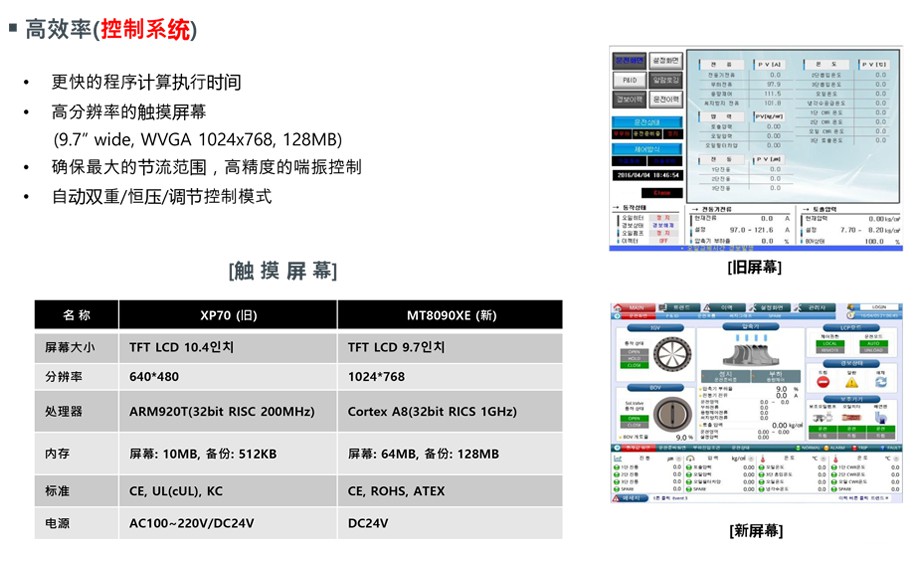Click the MAIN home icon in new screen

pos(620,308)
